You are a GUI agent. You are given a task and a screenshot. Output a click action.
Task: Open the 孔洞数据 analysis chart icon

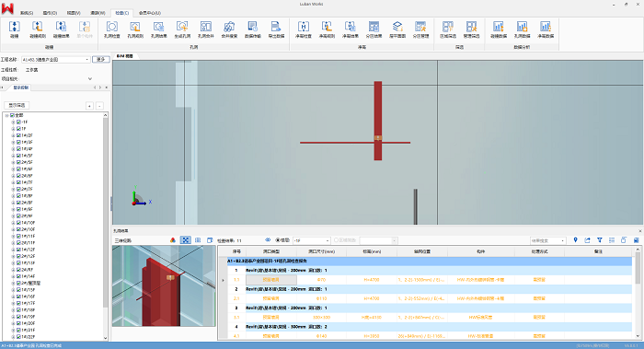pyautogui.click(x=522, y=29)
